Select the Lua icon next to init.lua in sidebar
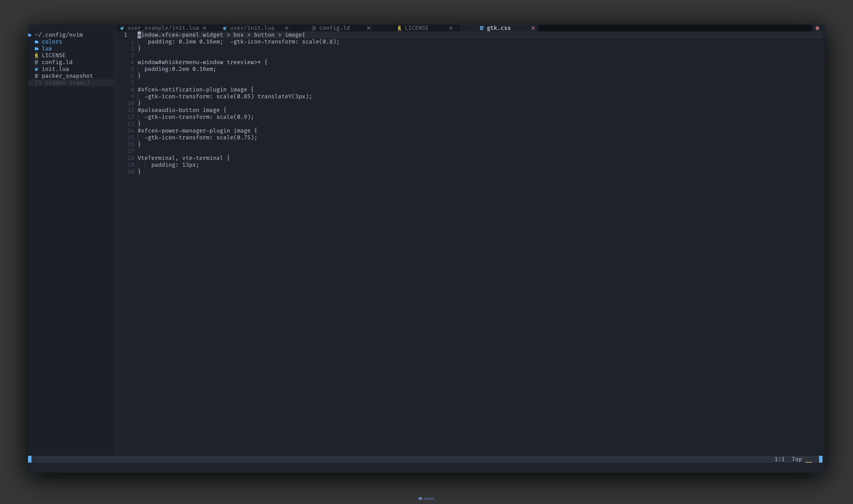The width and height of the screenshot is (853, 504). point(37,69)
